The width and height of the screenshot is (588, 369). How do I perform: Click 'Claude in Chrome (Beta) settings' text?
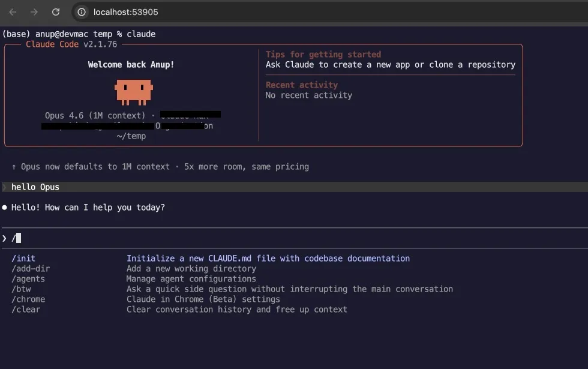click(x=203, y=299)
